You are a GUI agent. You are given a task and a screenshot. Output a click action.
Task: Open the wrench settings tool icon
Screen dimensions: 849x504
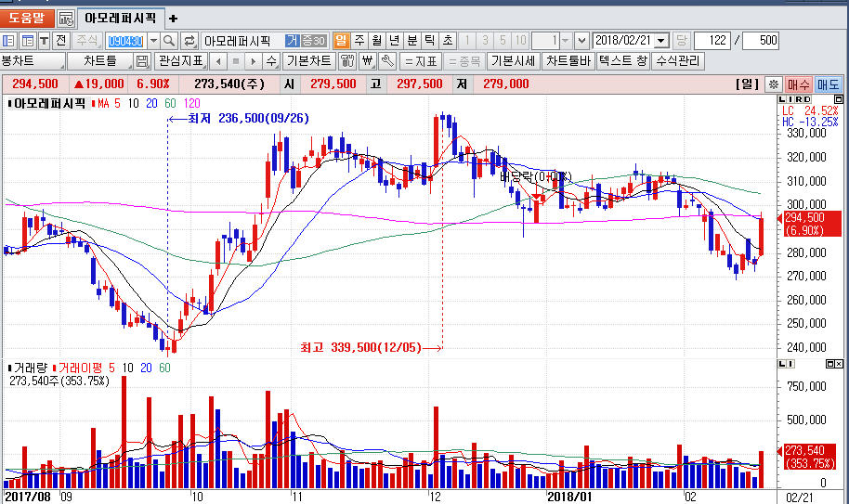(x=386, y=61)
